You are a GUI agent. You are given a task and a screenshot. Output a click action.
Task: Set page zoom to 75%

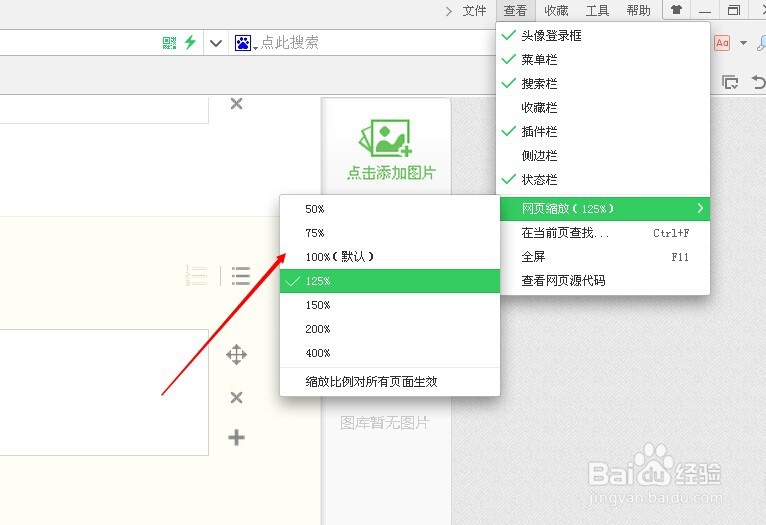pos(390,233)
